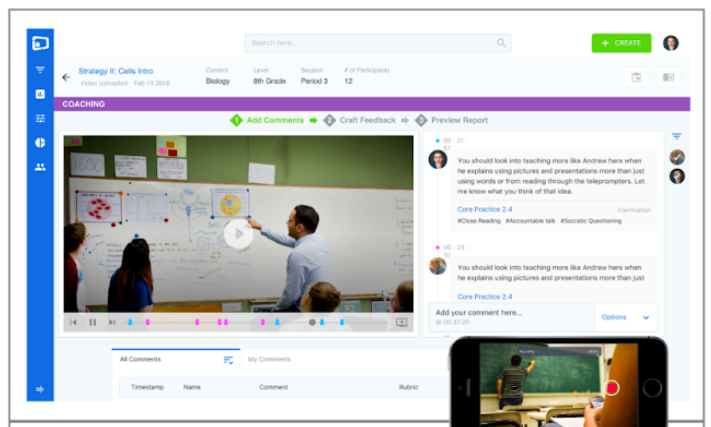Click the '00 : 23' timestamp on second comment
Image resolution: width=711 pixels, height=427 pixels.
click(x=455, y=247)
